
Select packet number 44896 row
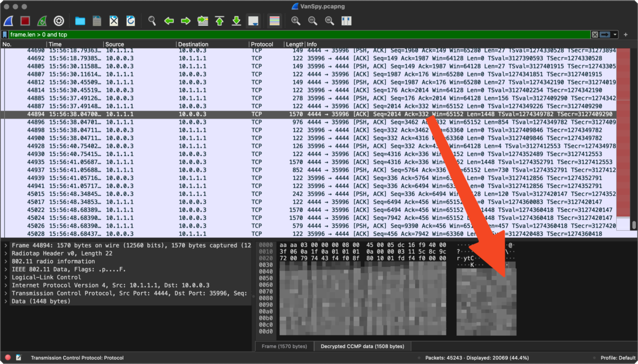pos(308,122)
